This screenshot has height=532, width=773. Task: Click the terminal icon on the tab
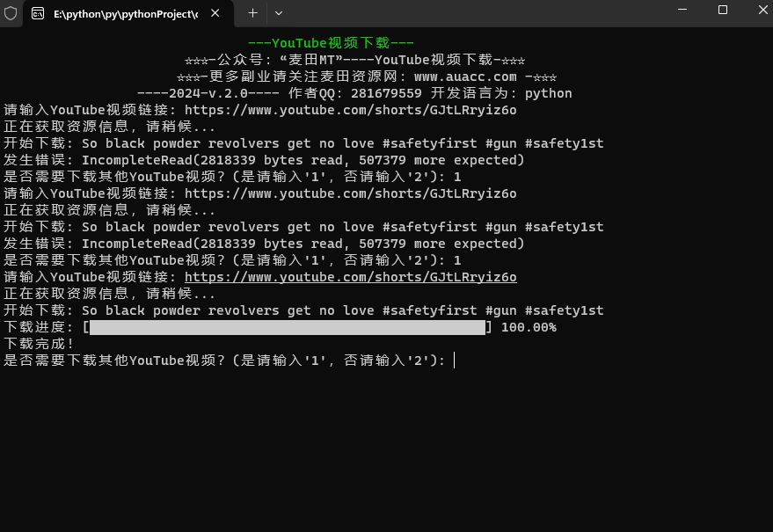[38, 13]
